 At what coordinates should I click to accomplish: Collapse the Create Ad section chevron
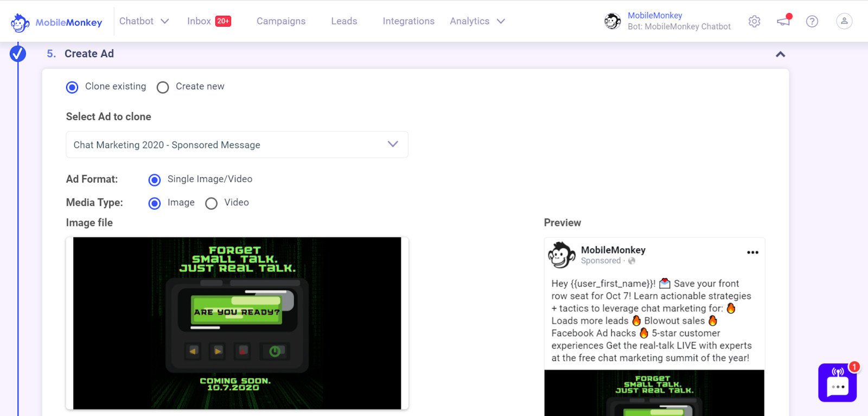[780, 54]
